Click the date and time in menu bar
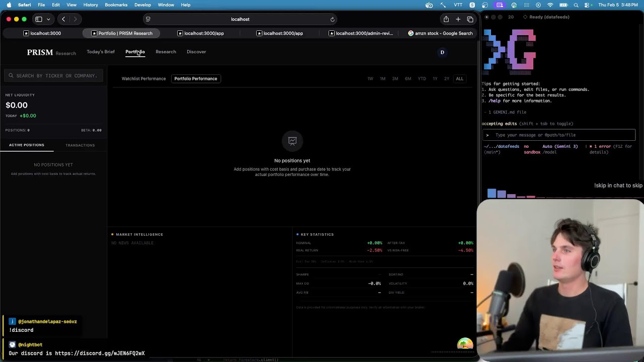 click(x=618, y=5)
